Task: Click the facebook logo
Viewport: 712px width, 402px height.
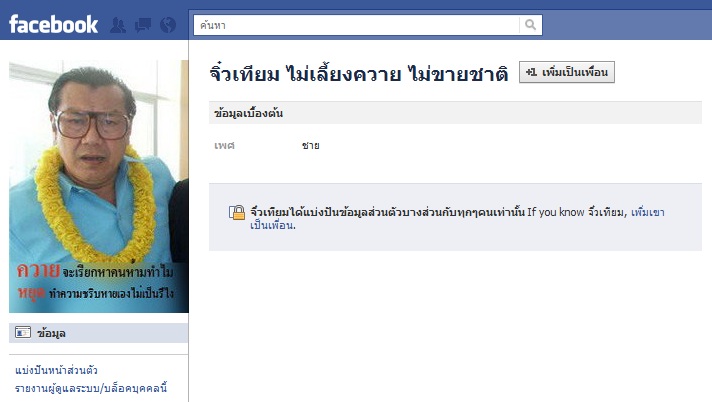Action: point(53,24)
